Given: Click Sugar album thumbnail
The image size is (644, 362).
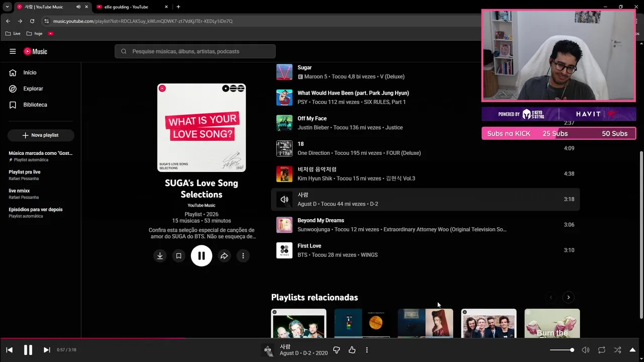Looking at the screenshot, I should (x=284, y=72).
